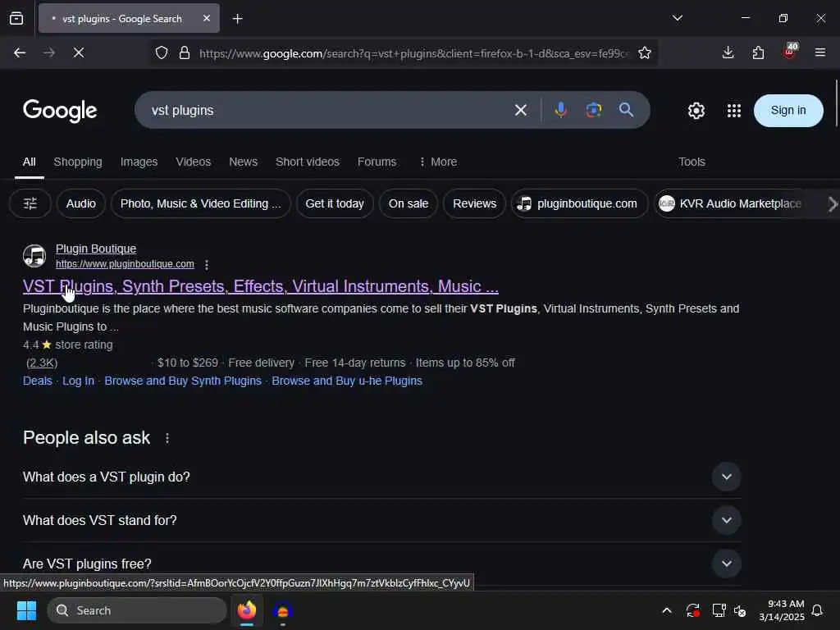This screenshot has height=630, width=840.
Task: Go back to previous page
Action: point(20,52)
